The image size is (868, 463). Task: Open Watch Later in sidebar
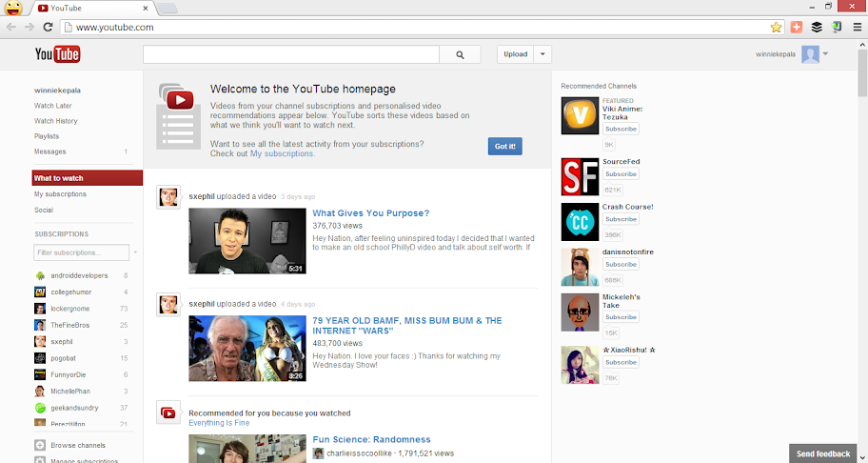point(53,106)
